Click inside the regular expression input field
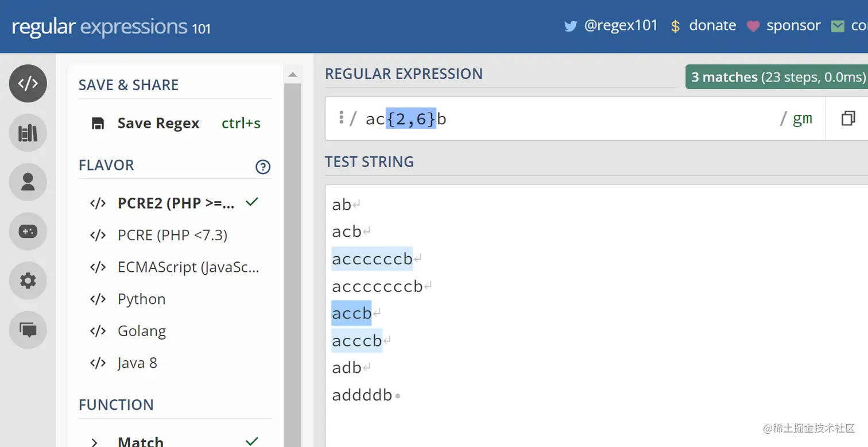Viewport: 868px width, 447px height. click(x=574, y=119)
